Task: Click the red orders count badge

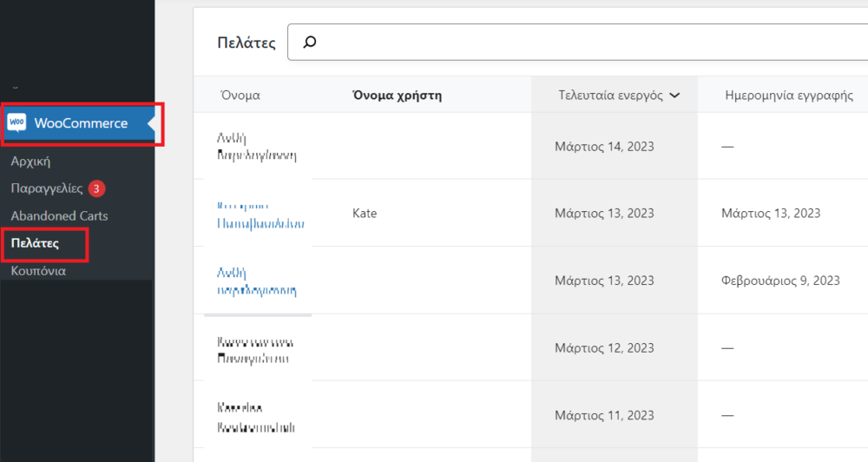Action: click(x=97, y=188)
